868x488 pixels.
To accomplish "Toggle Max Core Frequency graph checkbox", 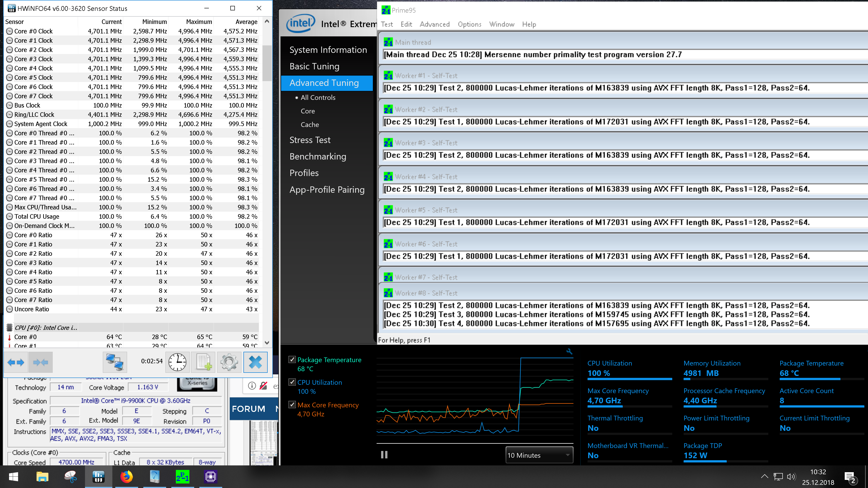I will 292,404.
